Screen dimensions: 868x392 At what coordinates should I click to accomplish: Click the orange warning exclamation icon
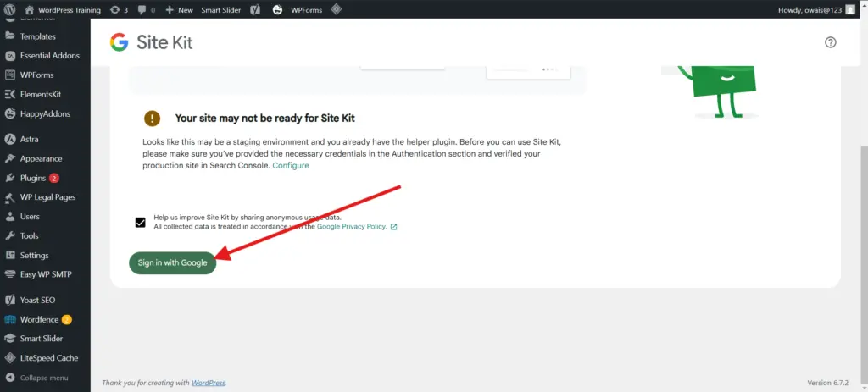(x=152, y=118)
